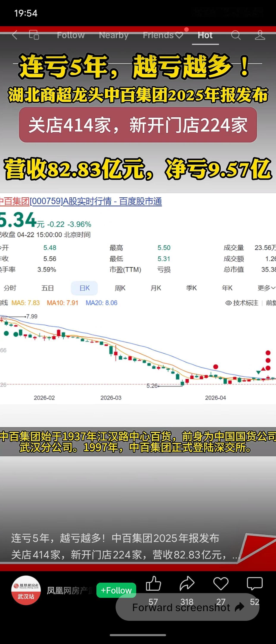
Task: Tap the chart date label 2026-04
Action: pyautogui.click(x=215, y=398)
